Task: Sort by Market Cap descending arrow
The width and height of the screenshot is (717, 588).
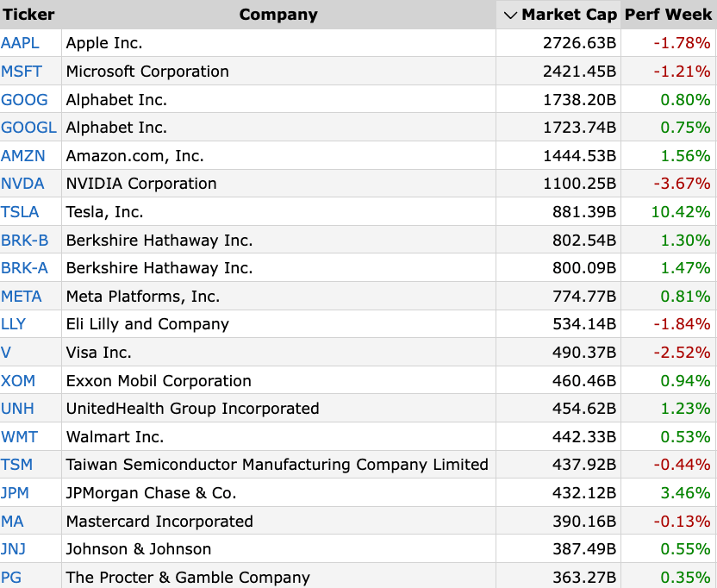Action: point(510,15)
